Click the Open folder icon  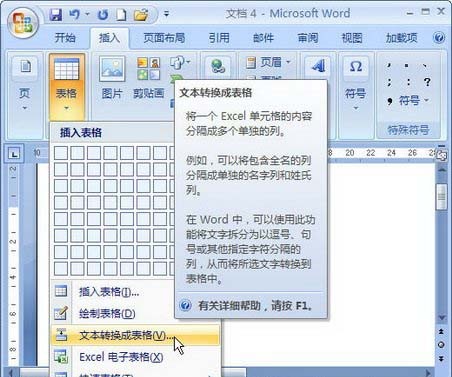[141, 15]
